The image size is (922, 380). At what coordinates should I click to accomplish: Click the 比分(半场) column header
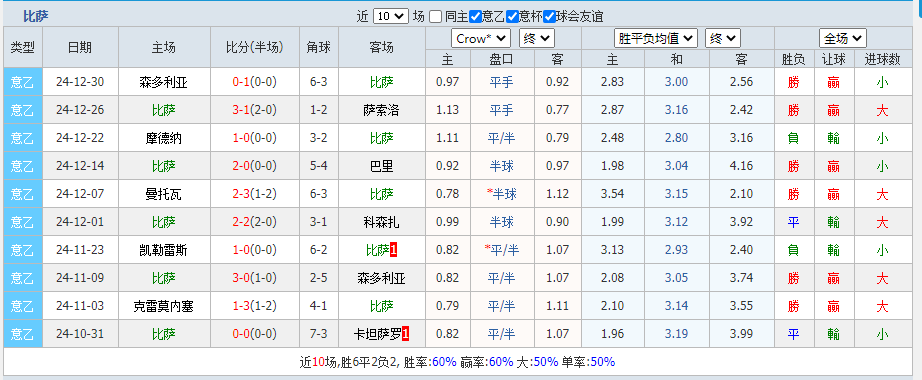255,47
